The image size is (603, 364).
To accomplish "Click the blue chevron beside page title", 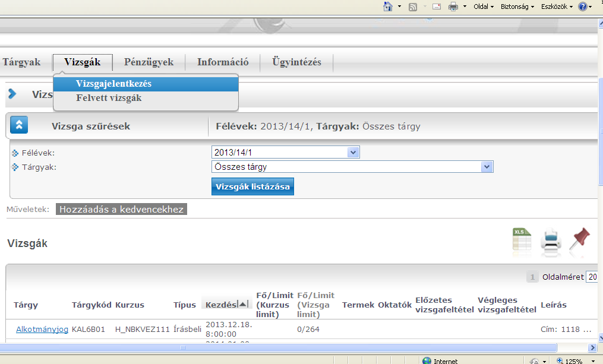I will click(12, 94).
